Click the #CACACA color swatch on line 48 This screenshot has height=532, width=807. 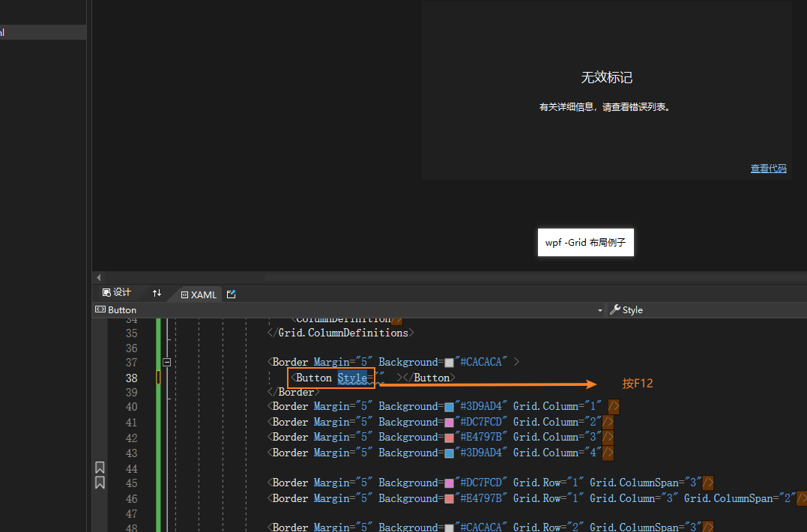coord(449,528)
